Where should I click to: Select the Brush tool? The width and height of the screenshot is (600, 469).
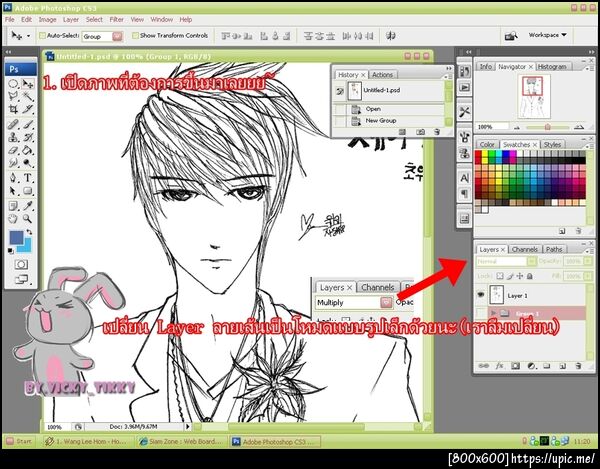coord(28,124)
